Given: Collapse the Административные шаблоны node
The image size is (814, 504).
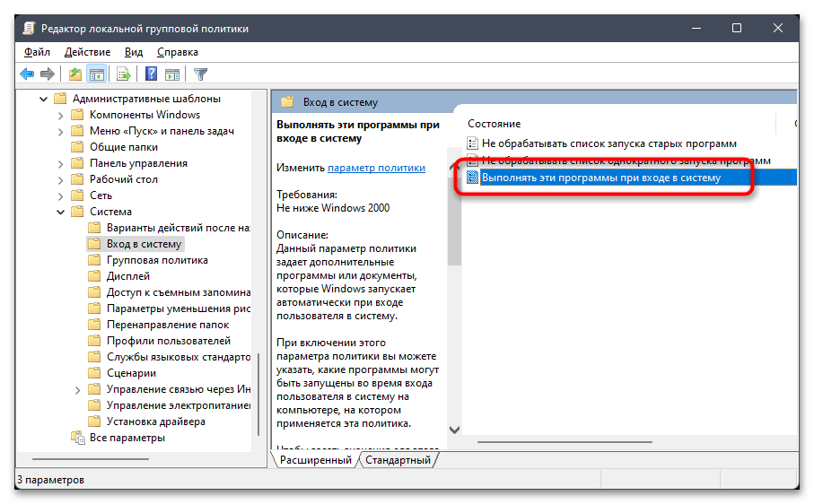Looking at the screenshot, I should click(44, 99).
